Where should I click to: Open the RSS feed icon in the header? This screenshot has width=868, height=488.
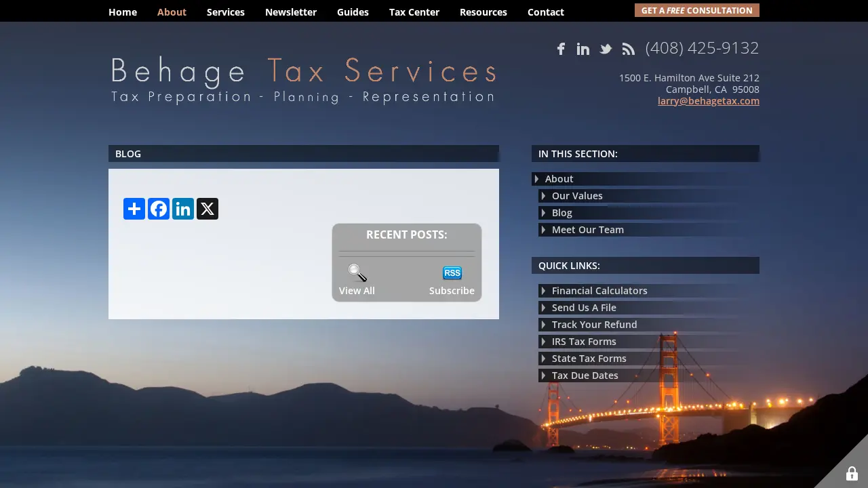[629, 49]
